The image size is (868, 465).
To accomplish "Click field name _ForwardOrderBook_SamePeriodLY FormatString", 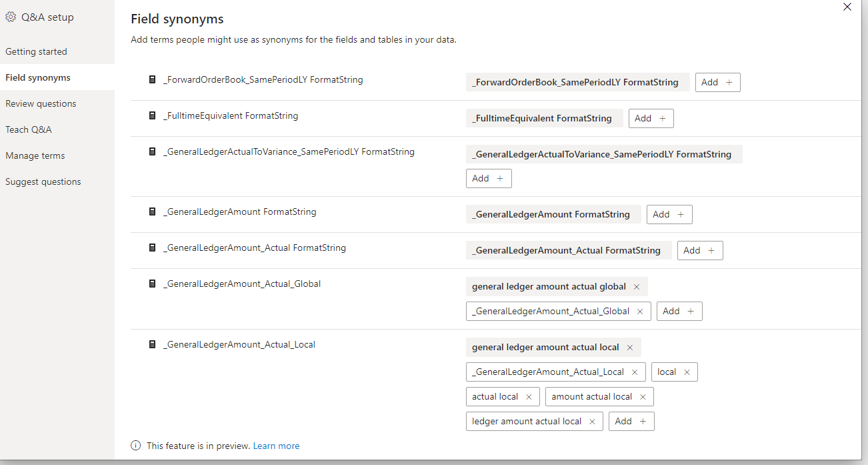I will coord(263,79).
